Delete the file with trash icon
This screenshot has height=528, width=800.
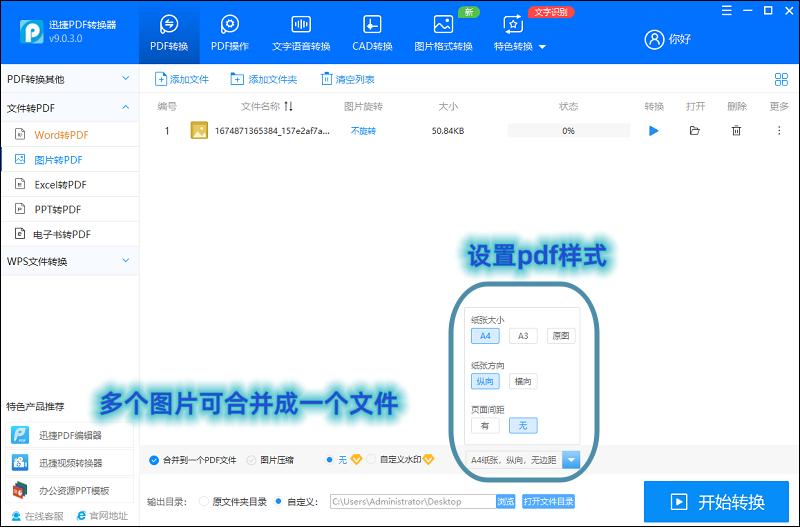[736, 131]
